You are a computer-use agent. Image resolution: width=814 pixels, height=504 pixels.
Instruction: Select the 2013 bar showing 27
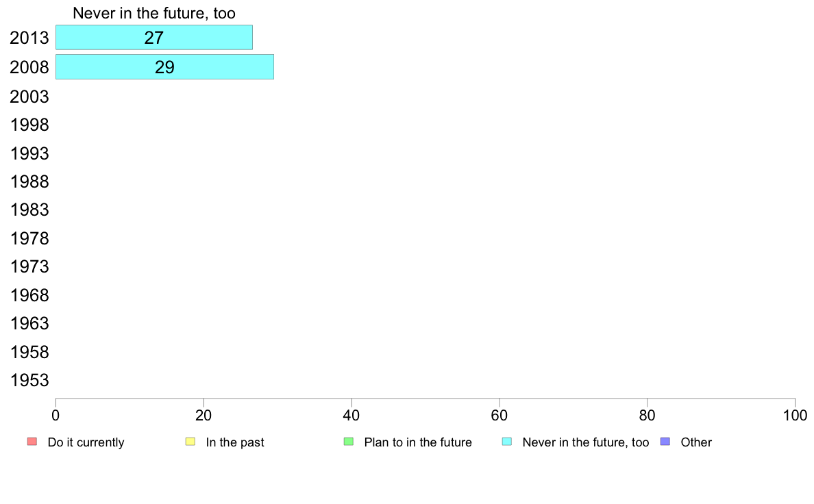(154, 38)
